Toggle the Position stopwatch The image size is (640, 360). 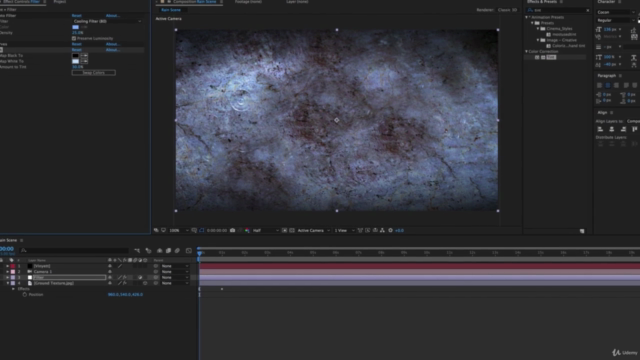pos(24,295)
